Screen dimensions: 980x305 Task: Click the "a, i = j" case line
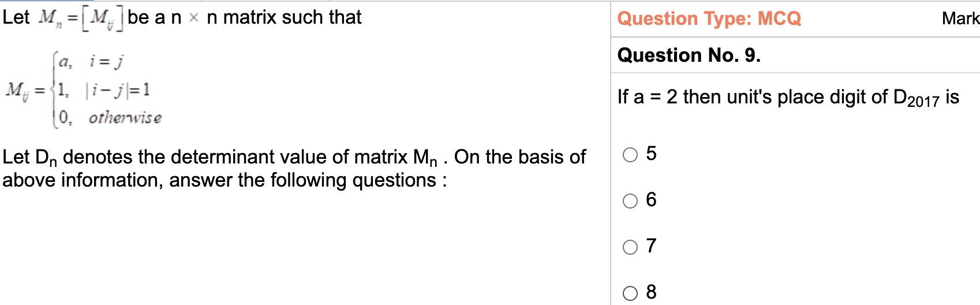(x=91, y=61)
